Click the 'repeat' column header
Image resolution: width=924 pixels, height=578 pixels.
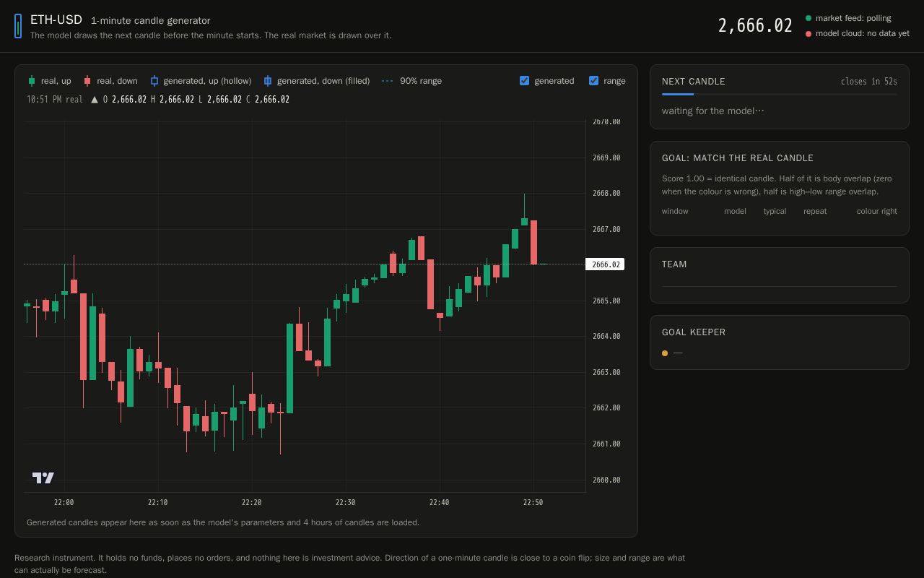pyautogui.click(x=815, y=211)
